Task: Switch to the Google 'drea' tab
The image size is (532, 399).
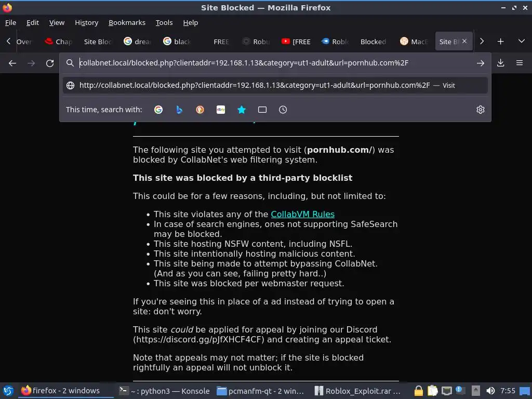Action: (137, 42)
